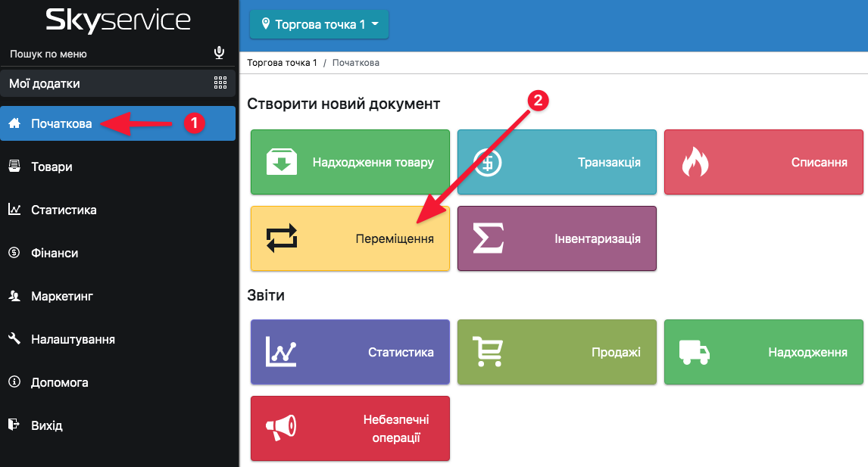Click the exit door icon for Вихід
Screen dimensions: 868x467
point(14,425)
